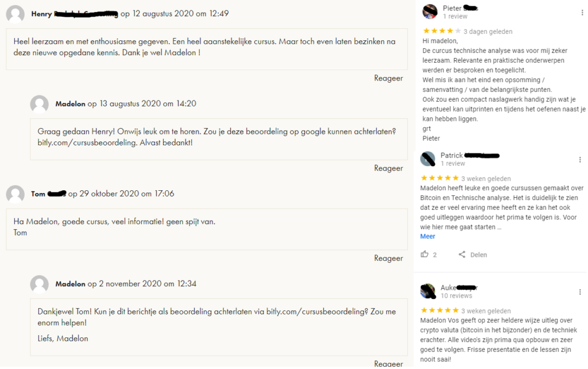Click Henry's commenter avatar
The image size is (588, 369).
pyautogui.click(x=16, y=14)
